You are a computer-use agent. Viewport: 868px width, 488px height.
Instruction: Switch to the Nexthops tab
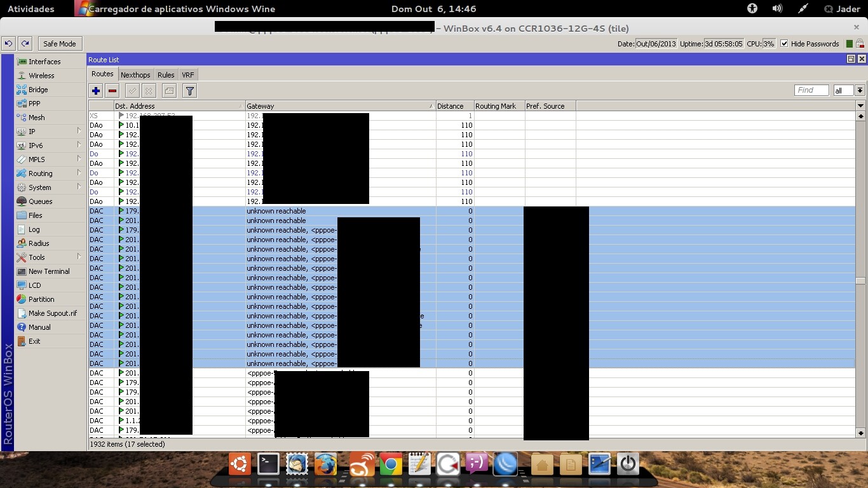tap(135, 75)
